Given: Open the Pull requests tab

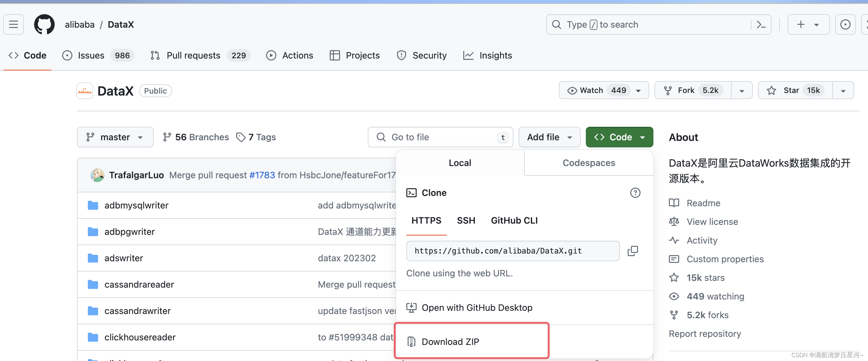Looking at the screenshot, I should [x=200, y=55].
